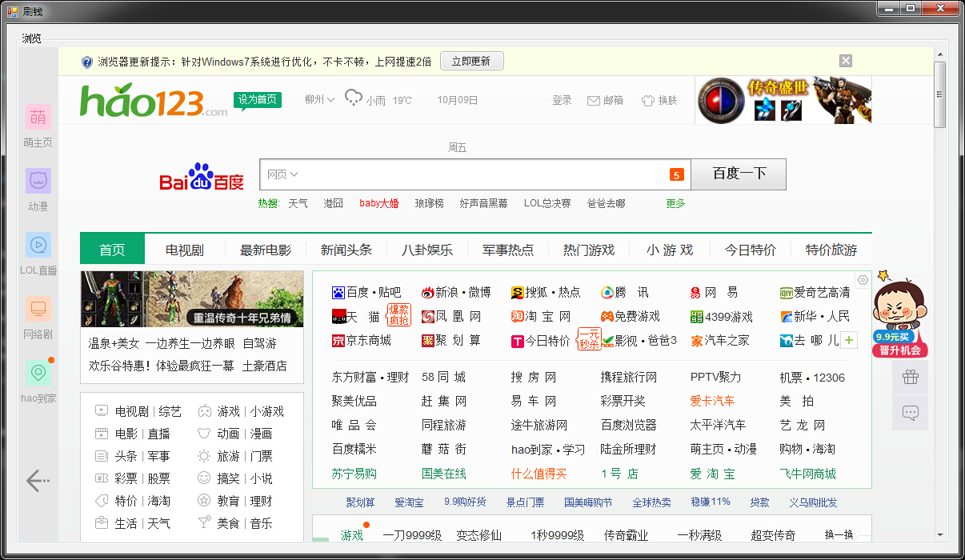
Task: Click the vertical scrollbar thumb
Action: pos(939,94)
